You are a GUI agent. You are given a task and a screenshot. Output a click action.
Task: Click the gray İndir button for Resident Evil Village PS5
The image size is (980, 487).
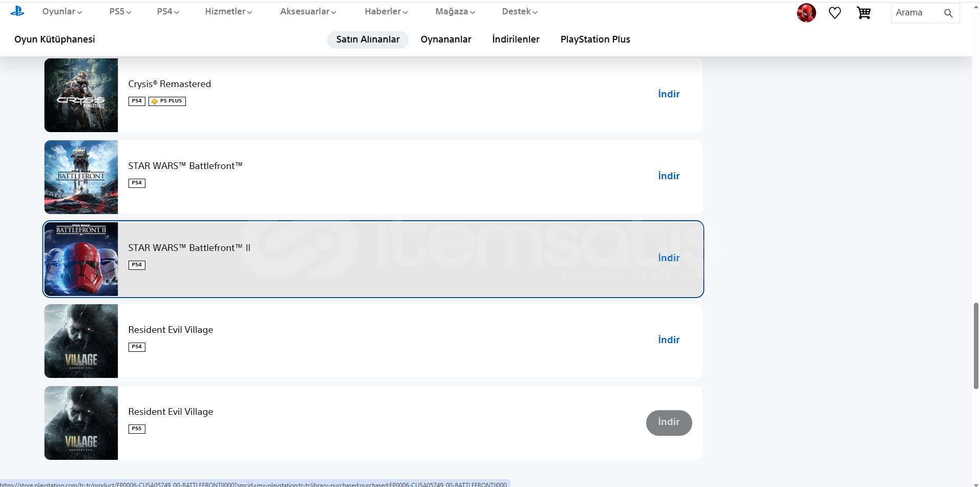(x=669, y=422)
